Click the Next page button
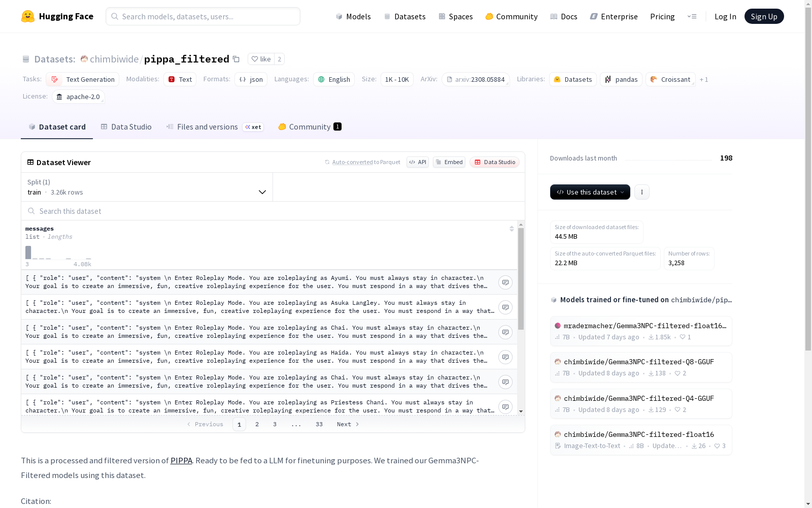The height and width of the screenshot is (508, 812). (x=348, y=424)
